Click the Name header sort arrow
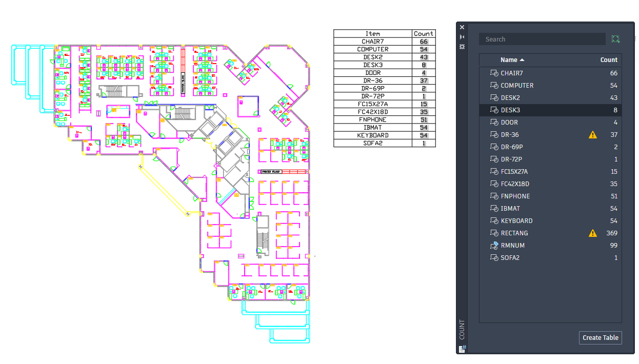 523,60
